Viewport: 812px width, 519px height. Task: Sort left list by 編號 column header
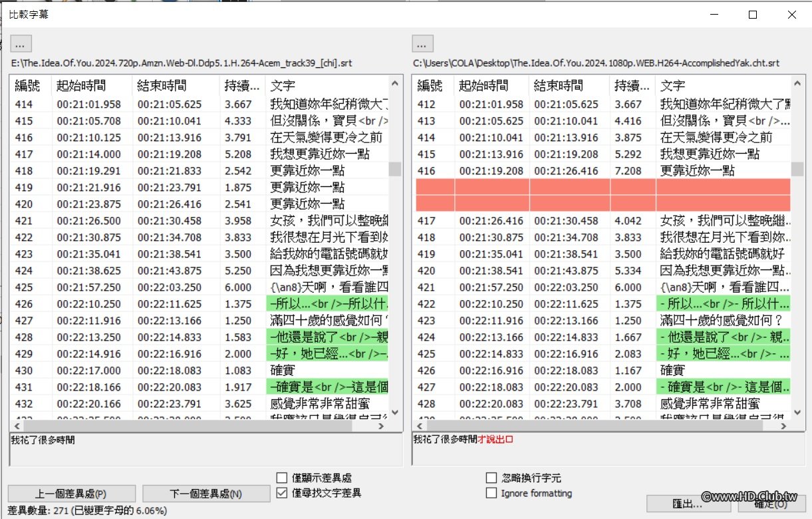point(31,86)
